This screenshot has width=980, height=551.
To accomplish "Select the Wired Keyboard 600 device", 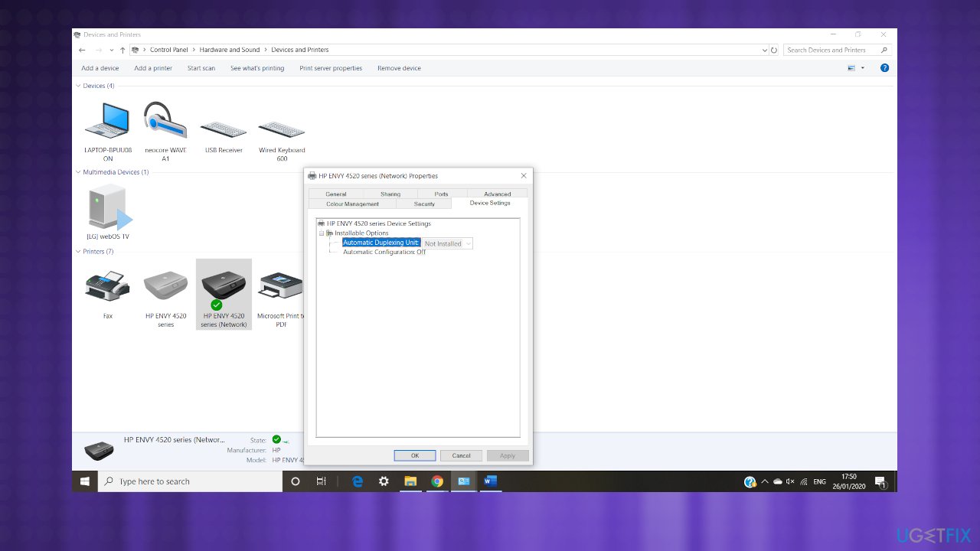I will pos(281,122).
